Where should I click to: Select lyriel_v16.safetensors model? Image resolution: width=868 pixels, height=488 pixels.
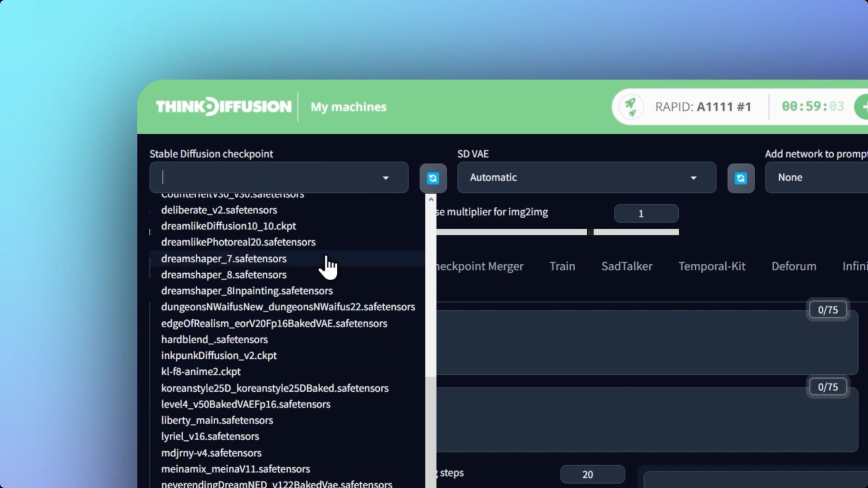coord(210,436)
